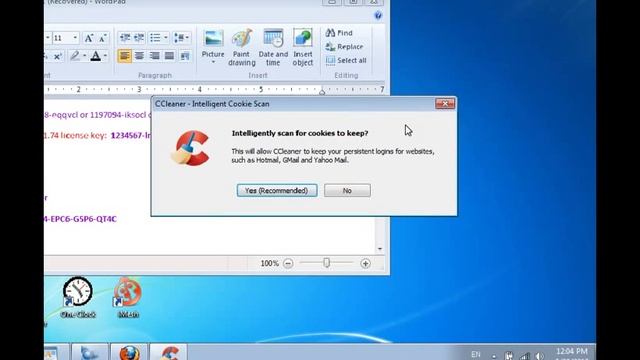Switch to Firefox on the taskbar

tap(129, 353)
